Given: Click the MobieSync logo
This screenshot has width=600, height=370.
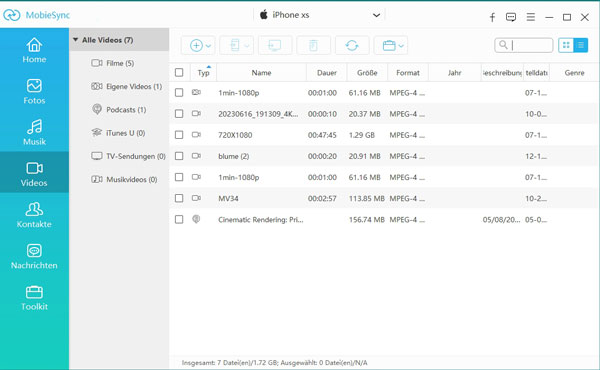Looking at the screenshot, I should point(36,15).
